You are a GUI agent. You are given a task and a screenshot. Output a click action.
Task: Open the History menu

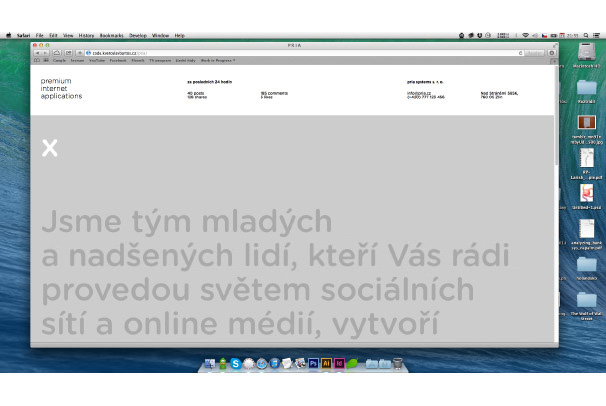pos(87,35)
